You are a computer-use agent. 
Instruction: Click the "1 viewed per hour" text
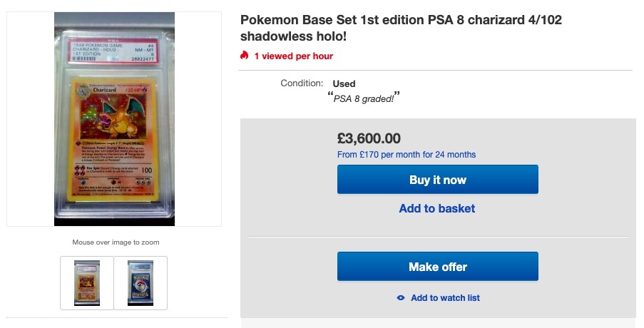coord(294,56)
